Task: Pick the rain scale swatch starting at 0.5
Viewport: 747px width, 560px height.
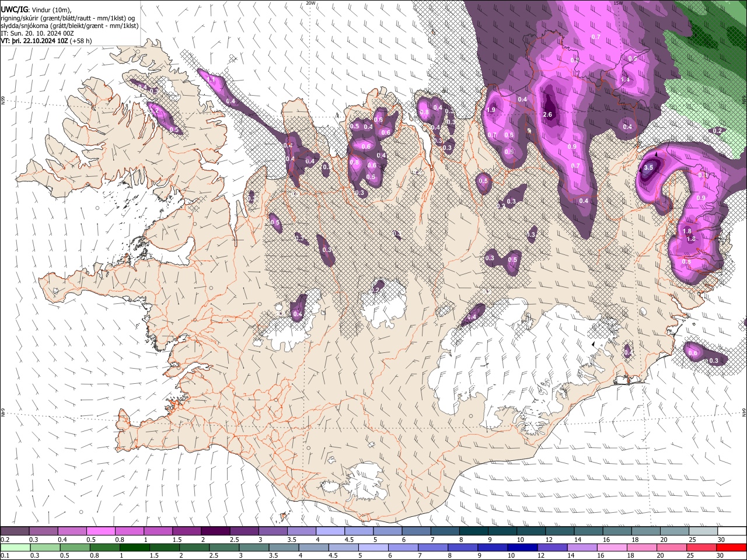Action: [x=75, y=547]
